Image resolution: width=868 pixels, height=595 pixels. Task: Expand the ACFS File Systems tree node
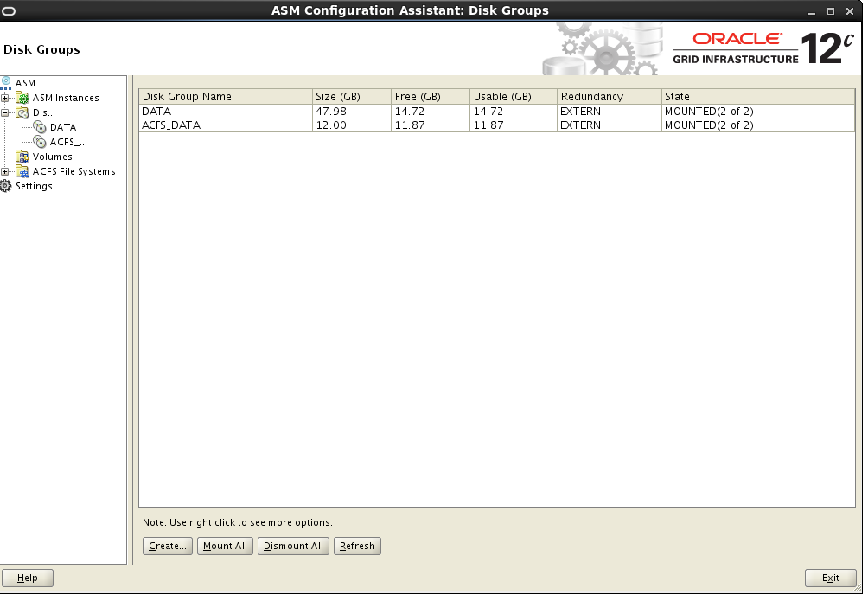click(x=5, y=172)
